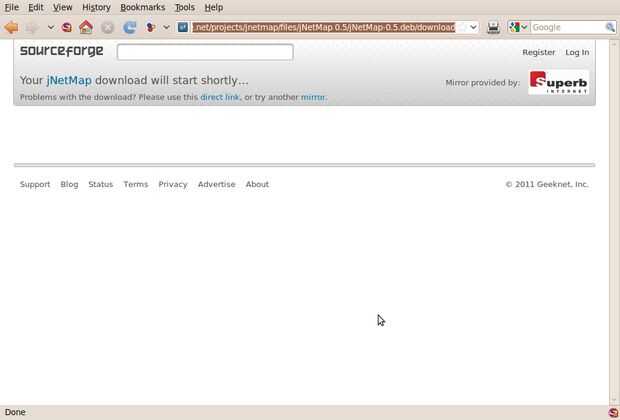Bookmark this page with the star icon
The height and width of the screenshot is (420, 620).
click(x=462, y=27)
